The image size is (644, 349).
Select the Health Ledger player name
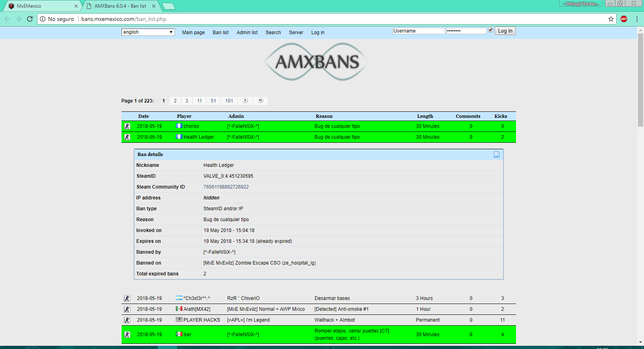tap(199, 137)
